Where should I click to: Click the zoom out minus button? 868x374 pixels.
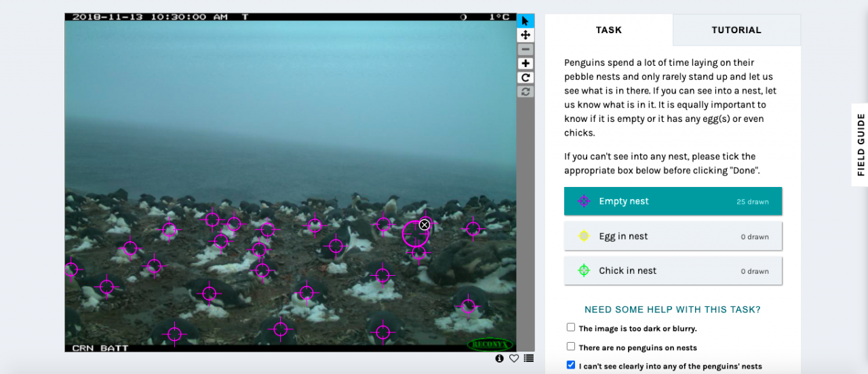[526, 49]
